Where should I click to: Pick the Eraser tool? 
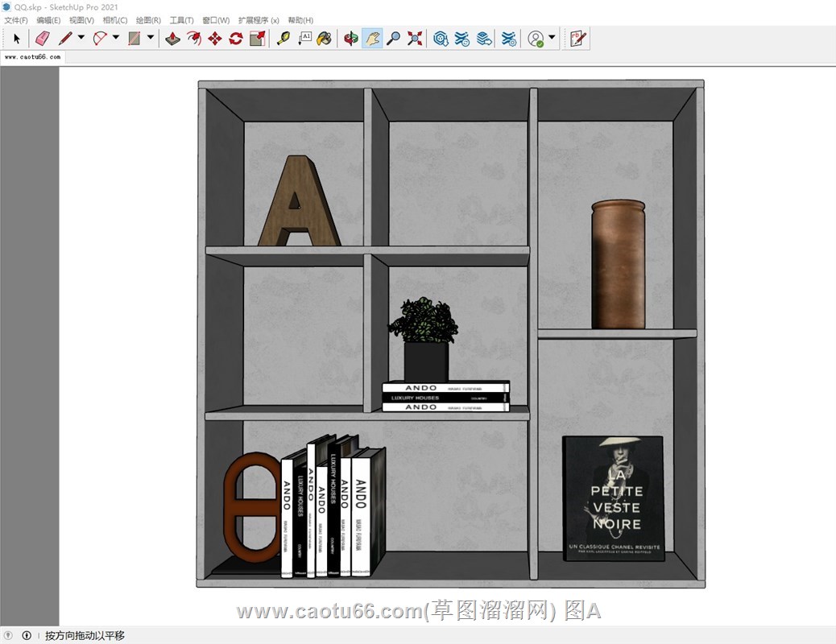coord(43,38)
